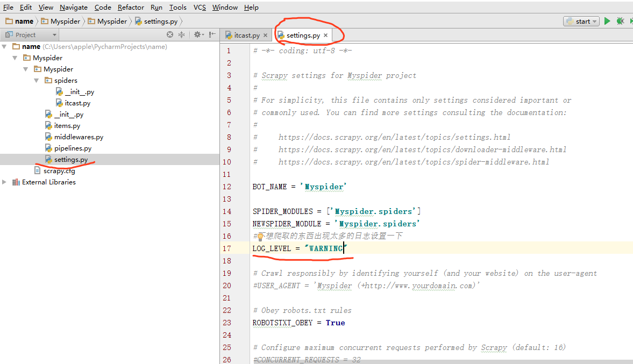Viewport: 633px width, 364px height.
Task: Click line number 23 in the gutter
Action: pyautogui.click(x=227, y=323)
